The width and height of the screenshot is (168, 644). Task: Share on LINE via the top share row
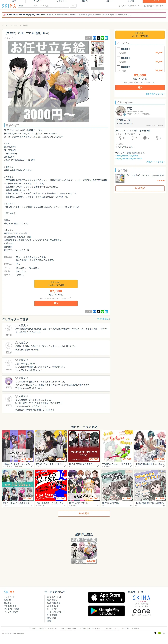[102, 38]
